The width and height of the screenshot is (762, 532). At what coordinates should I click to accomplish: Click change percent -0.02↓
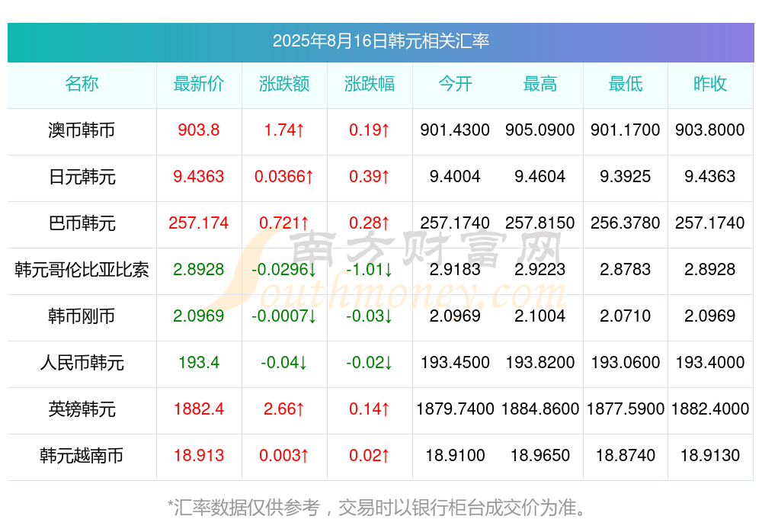tap(370, 362)
